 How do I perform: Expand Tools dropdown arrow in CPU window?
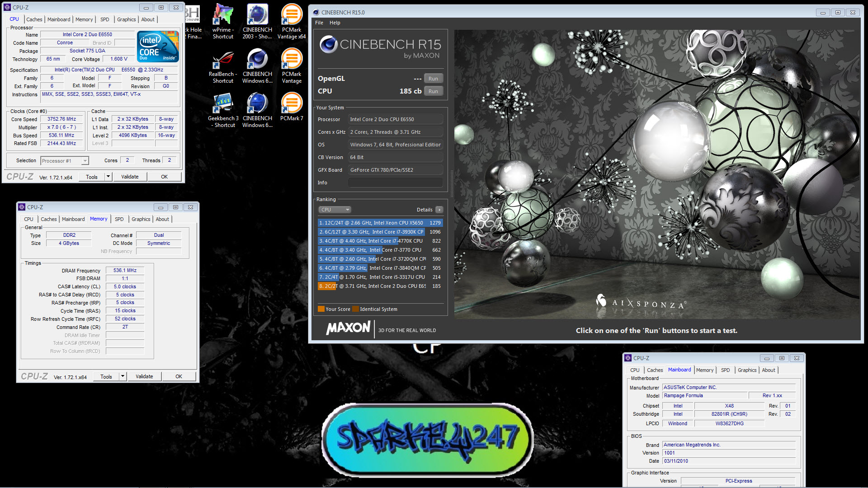point(108,177)
